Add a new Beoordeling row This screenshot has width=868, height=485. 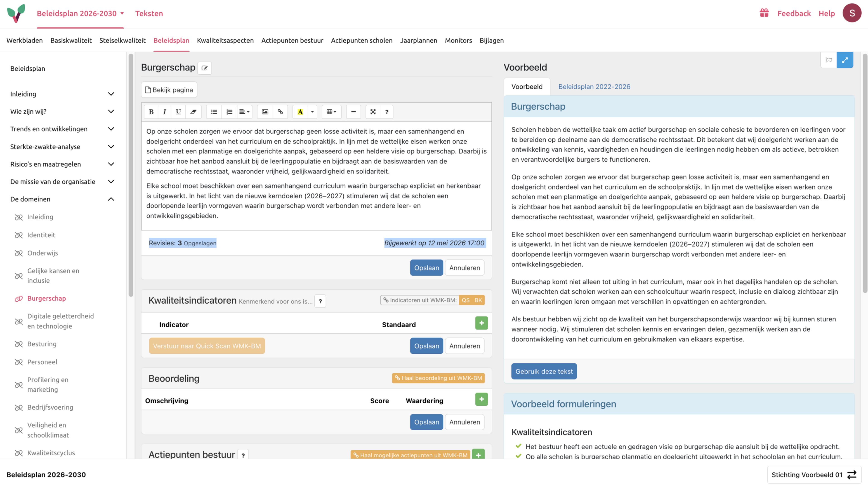pyautogui.click(x=481, y=399)
